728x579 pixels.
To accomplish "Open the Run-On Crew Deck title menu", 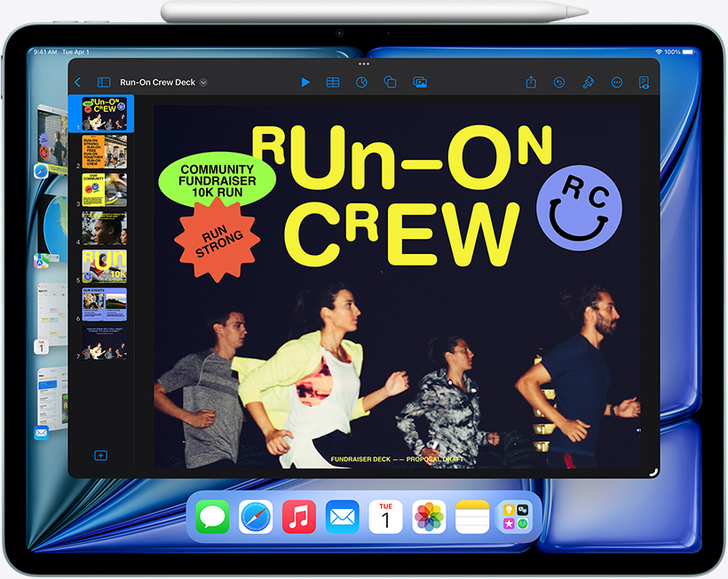I will coord(160,82).
